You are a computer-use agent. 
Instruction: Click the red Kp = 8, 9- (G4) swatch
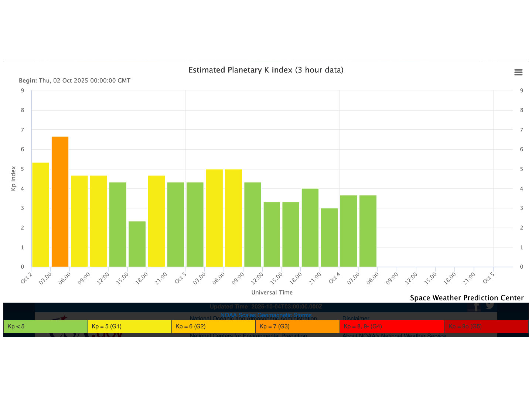392,327
